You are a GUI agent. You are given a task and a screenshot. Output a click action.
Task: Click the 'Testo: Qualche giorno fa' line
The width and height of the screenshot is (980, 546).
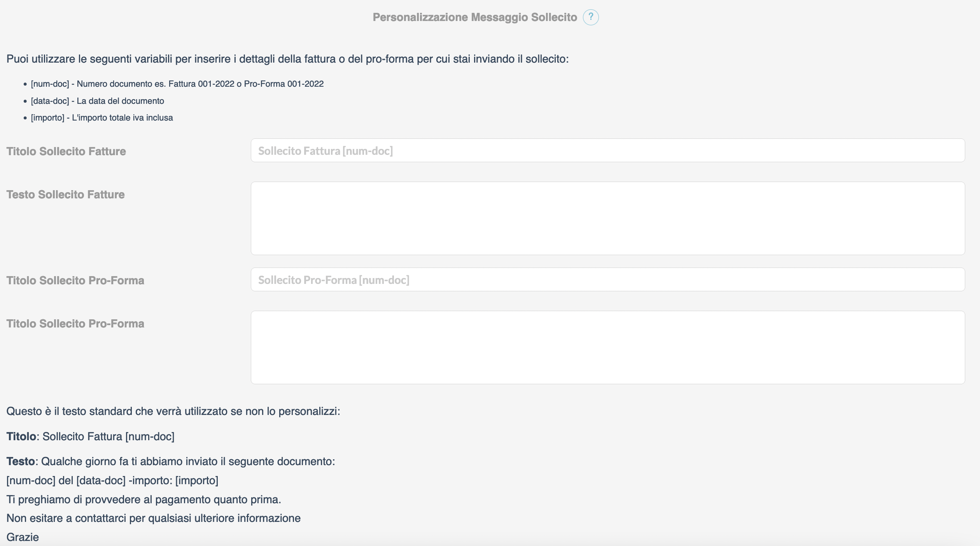coord(171,462)
